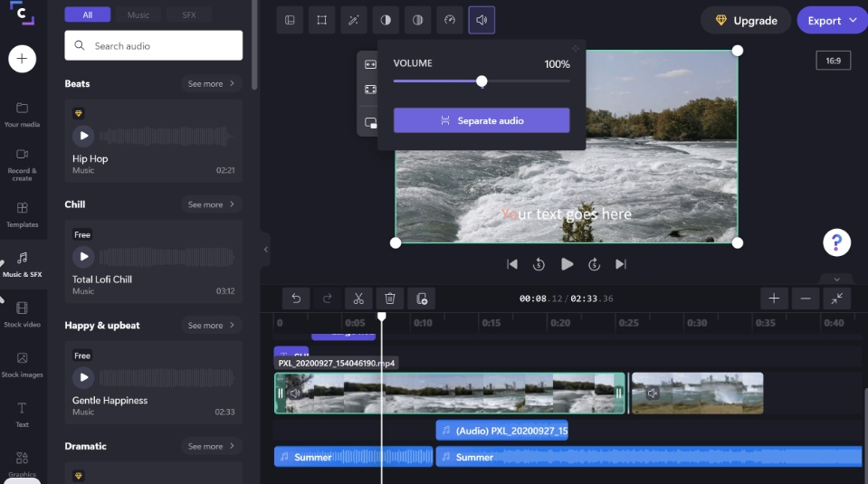Open Stock images in sidebar
Image resolution: width=868 pixels, height=484 pixels.
tap(22, 365)
